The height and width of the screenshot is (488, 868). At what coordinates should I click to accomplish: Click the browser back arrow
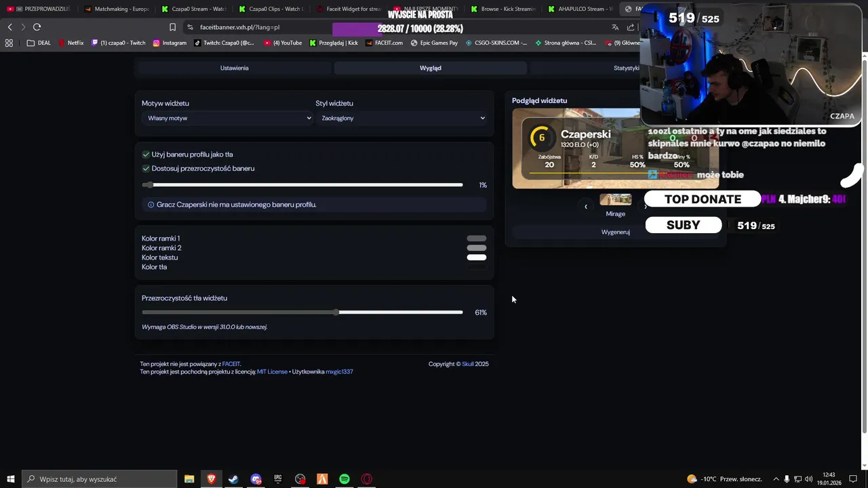9,27
